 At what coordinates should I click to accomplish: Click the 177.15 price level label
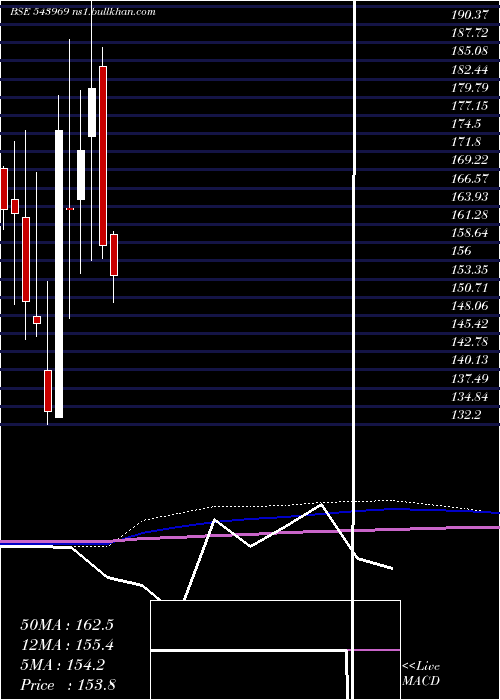click(x=469, y=106)
